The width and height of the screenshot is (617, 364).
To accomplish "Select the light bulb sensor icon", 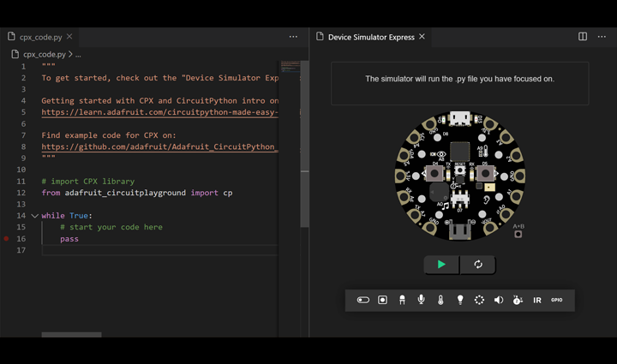I will coord(460,300).
